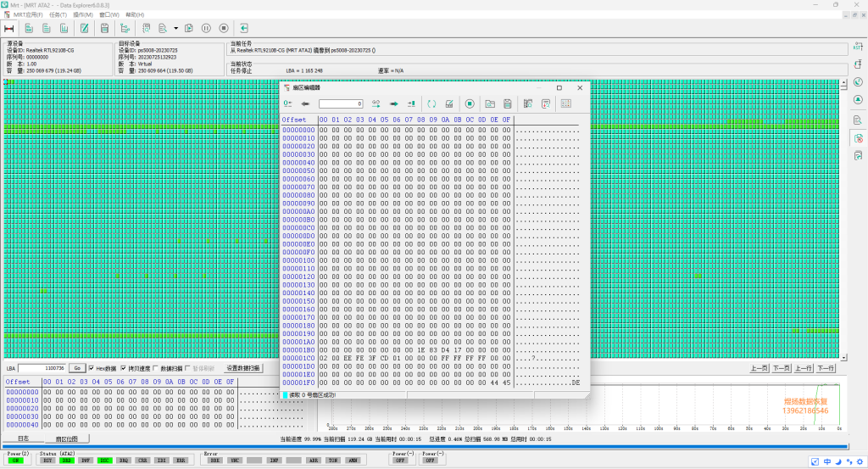Click the search document icon in main toolbar
This screenshot has width=868, height=469.
(x=163, y=28)
